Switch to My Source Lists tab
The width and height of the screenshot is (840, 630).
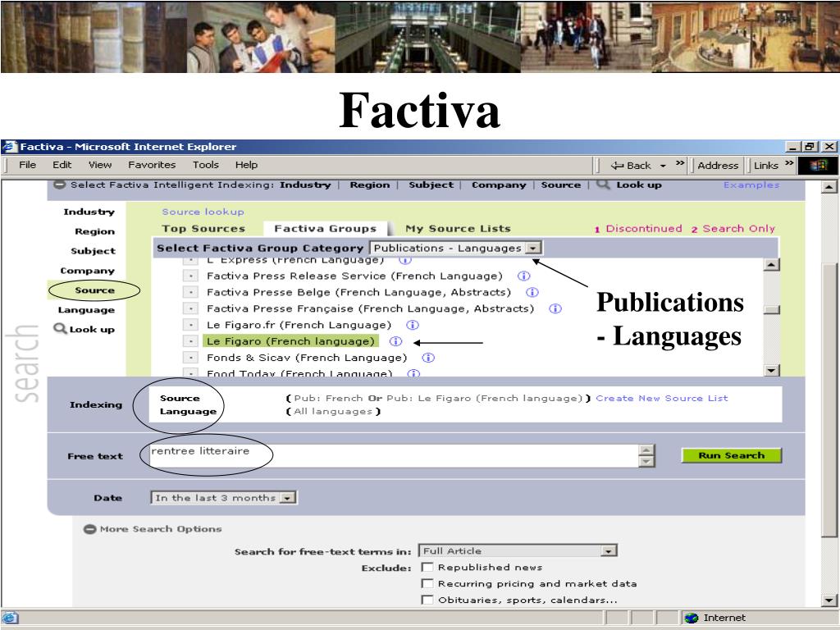click(458, 229)
